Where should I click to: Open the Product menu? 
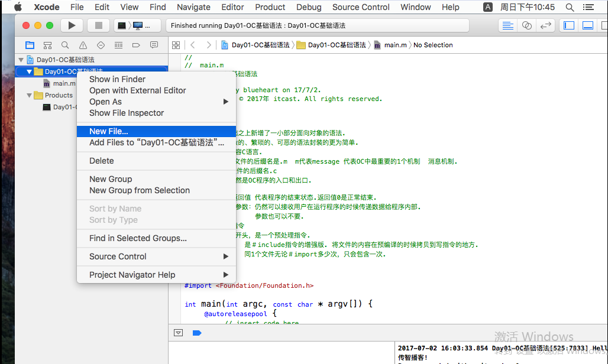(x=270, y=7)
